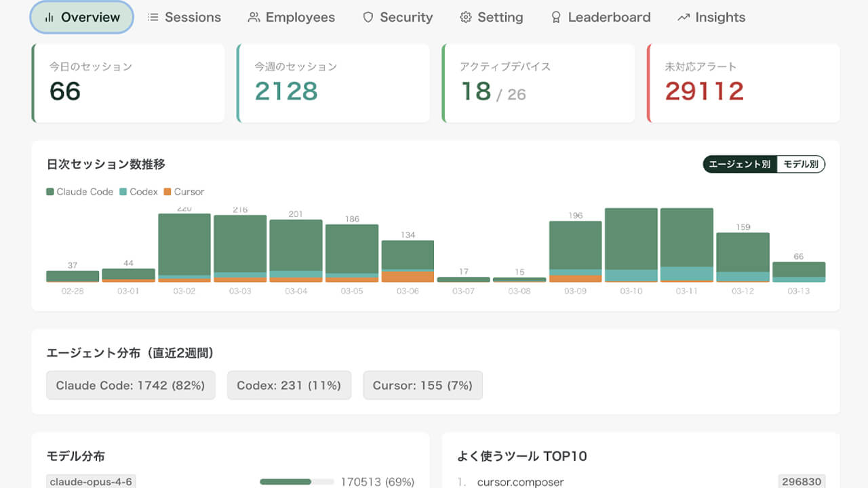868x488 pixels.
Task: Switch the chart to モデル別 view
Action: tap(802, 164)
